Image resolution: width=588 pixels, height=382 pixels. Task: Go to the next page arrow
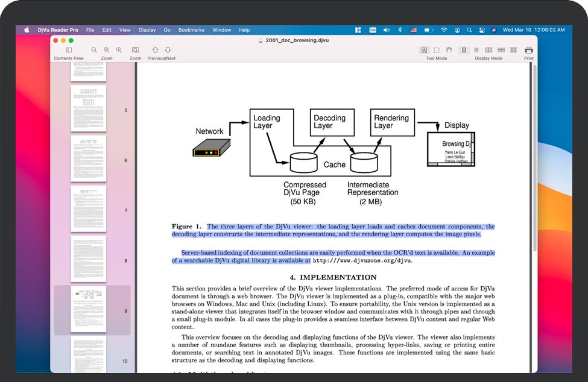coord(168,50)
